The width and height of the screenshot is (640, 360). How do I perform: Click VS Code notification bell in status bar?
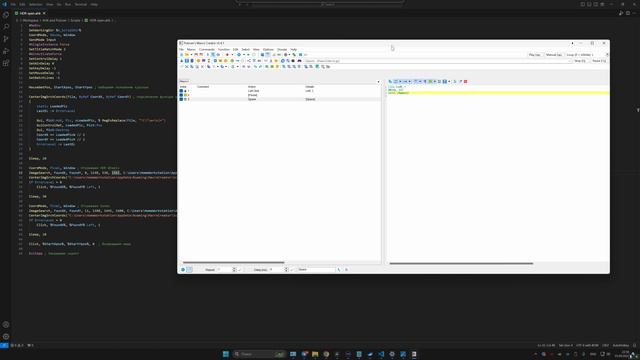(x=634, y=345)
